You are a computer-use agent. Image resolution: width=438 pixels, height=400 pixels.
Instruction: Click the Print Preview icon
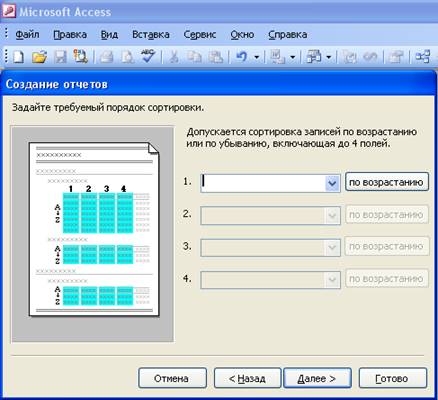[127, 57]
